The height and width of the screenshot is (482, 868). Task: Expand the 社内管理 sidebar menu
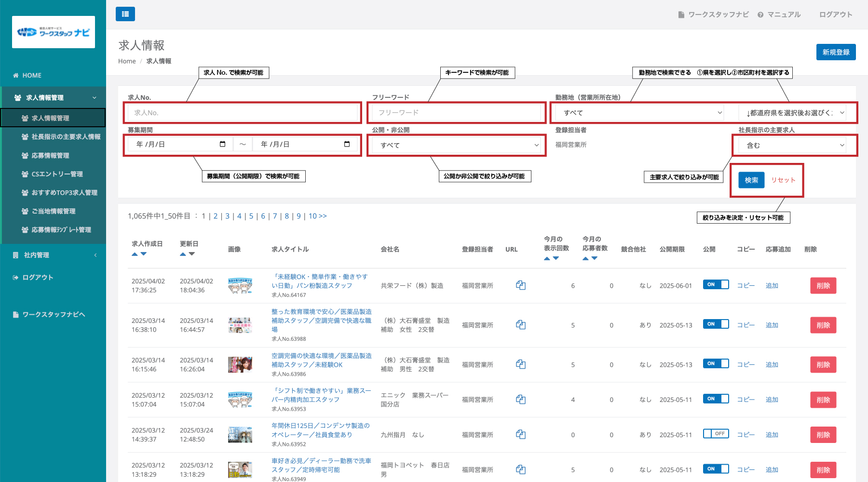53,255
